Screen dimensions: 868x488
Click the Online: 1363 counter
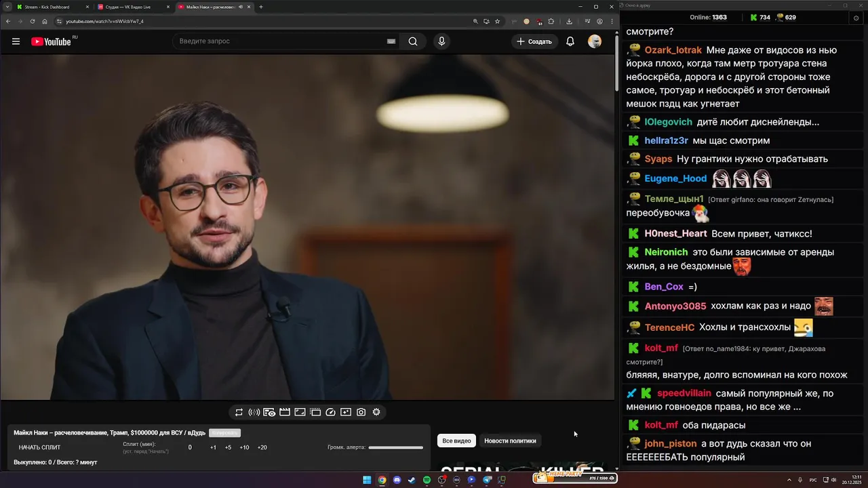coord(709,18)
